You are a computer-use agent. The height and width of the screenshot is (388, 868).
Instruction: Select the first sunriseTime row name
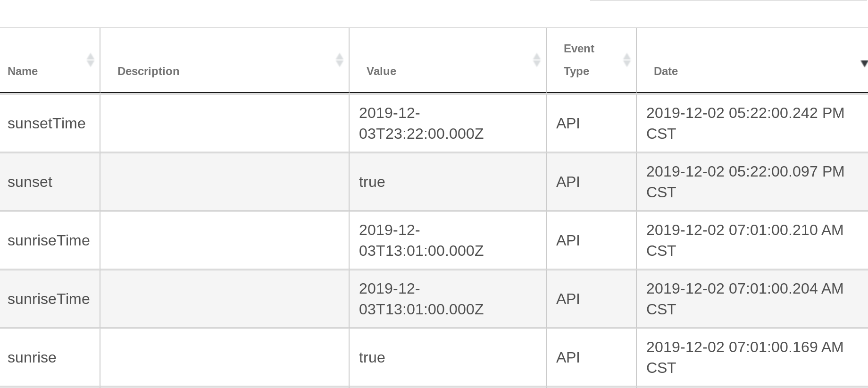(49, 240)
